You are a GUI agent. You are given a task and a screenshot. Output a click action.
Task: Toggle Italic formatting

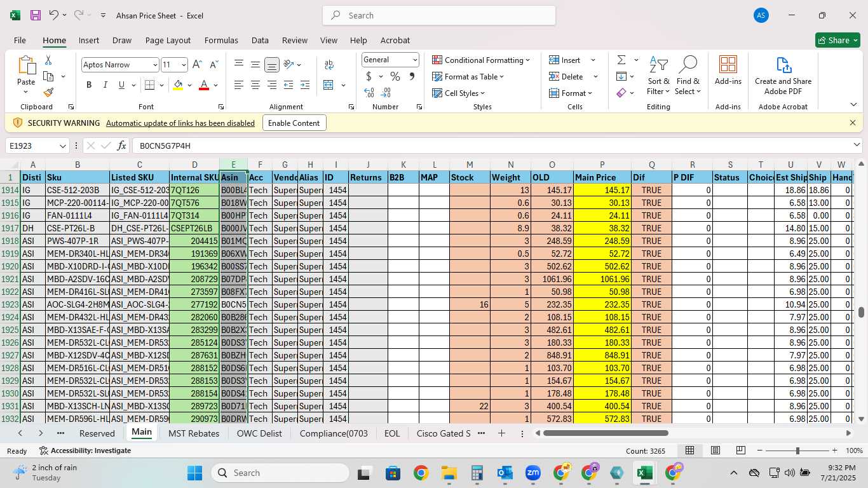tap(105, 85)
